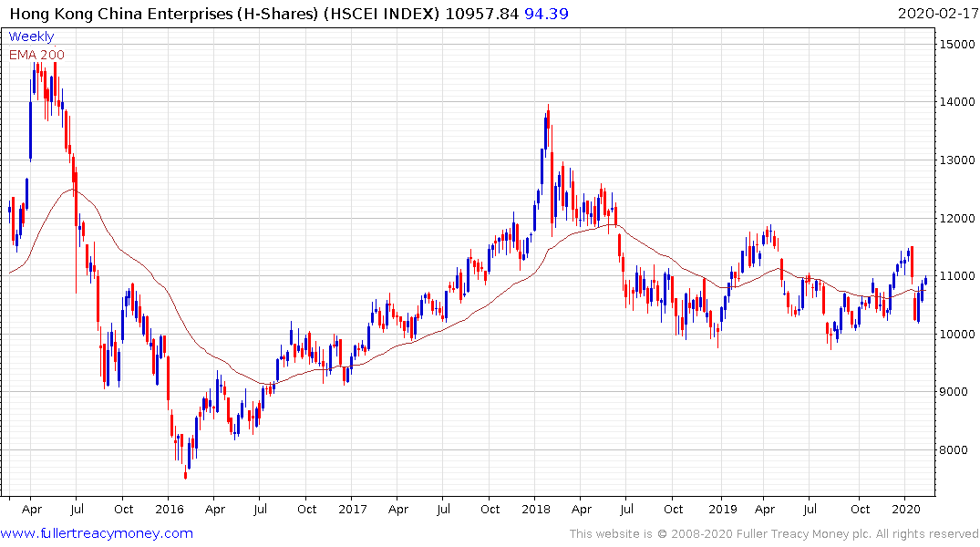Click the chart date 2020-02-17
The height and width of the screenshot is (547, 980).
pos(936,13)
